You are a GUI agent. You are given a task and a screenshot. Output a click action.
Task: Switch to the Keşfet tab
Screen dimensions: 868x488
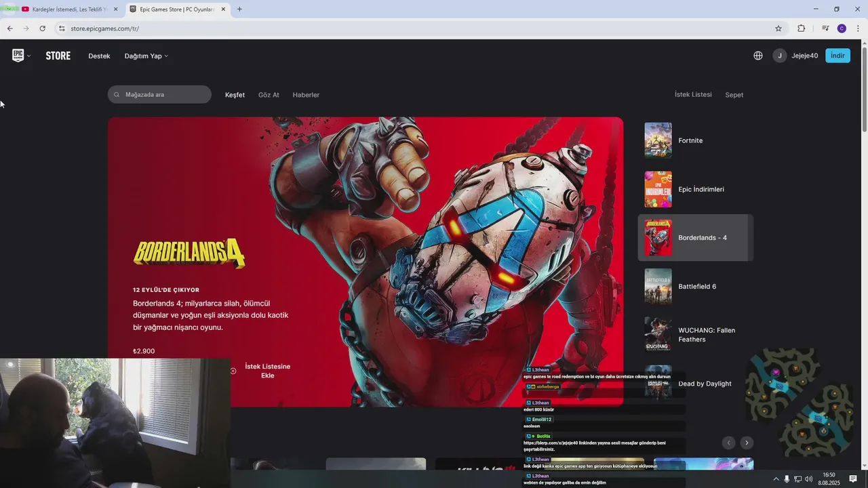[235, 95]
